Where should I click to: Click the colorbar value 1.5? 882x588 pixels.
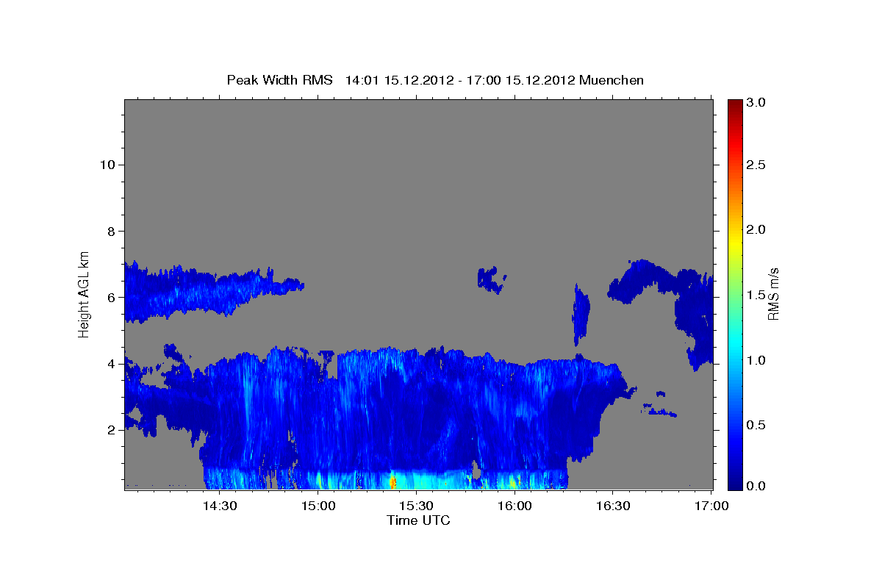tap(756, 295)
